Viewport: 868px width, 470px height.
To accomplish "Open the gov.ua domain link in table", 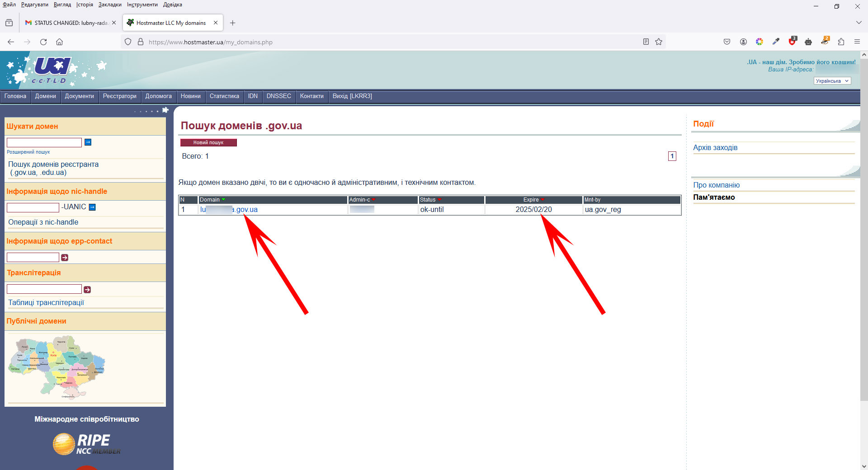I will coord(229,210).
